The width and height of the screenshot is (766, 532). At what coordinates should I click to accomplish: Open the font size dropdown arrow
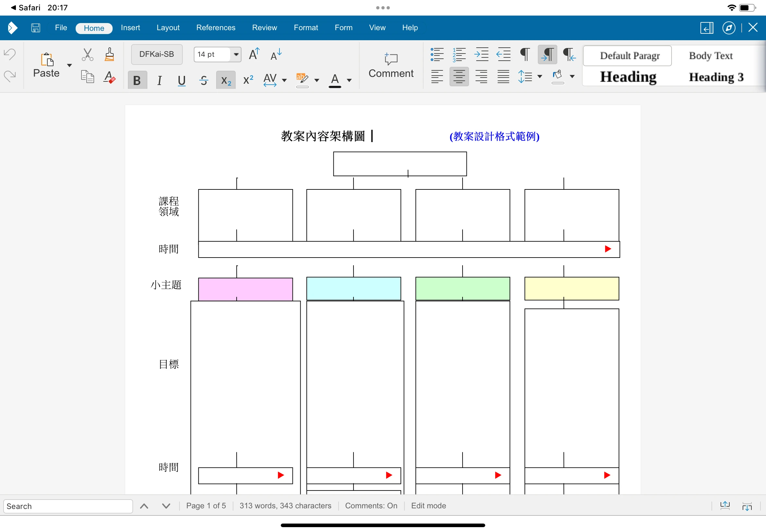point(236,54)
